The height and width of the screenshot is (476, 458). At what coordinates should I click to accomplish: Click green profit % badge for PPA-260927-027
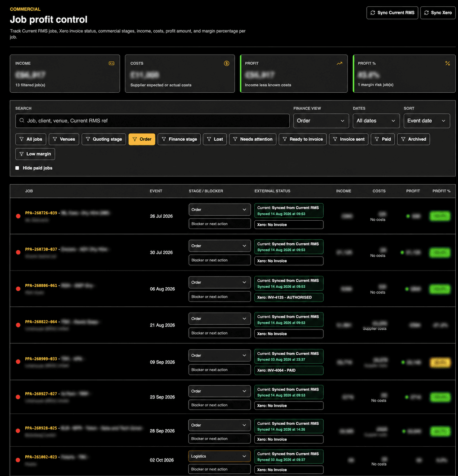coord(440,397)
